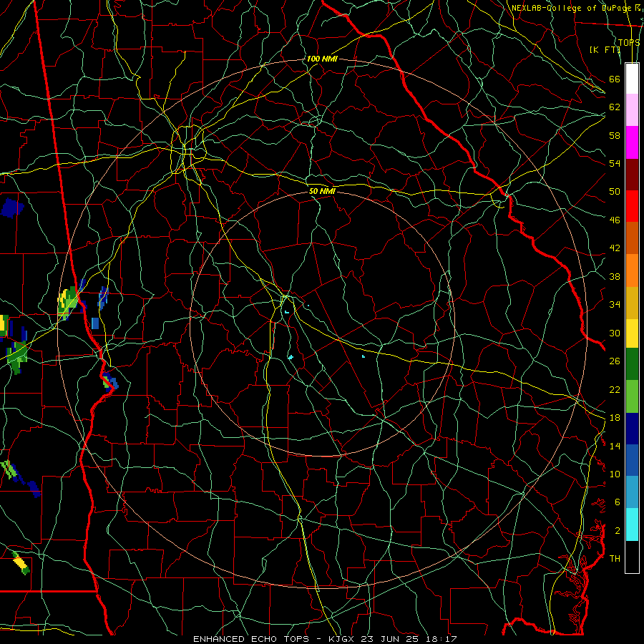Click the cyan legend swatch near 2

(632, 525)
